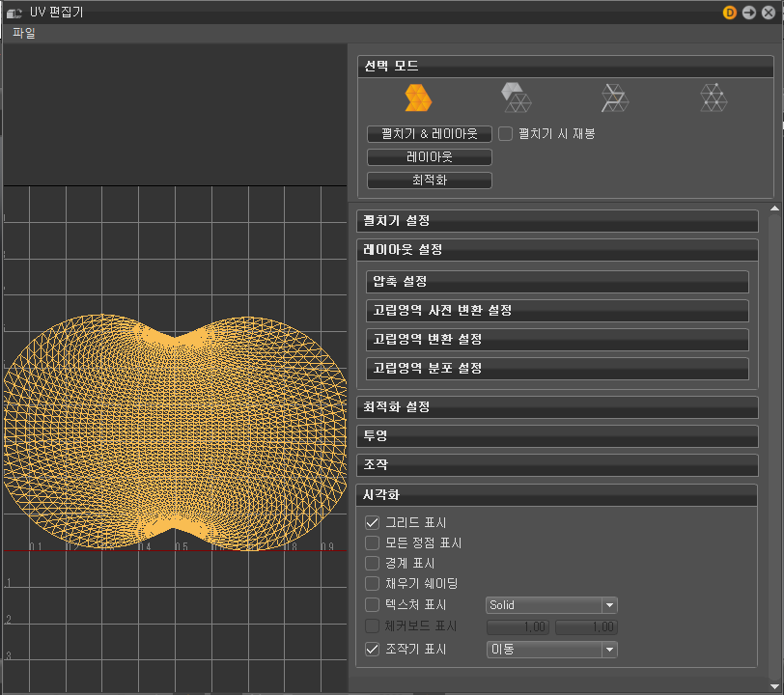Select the vertex selection mode icon

click(x=713, y=96)
